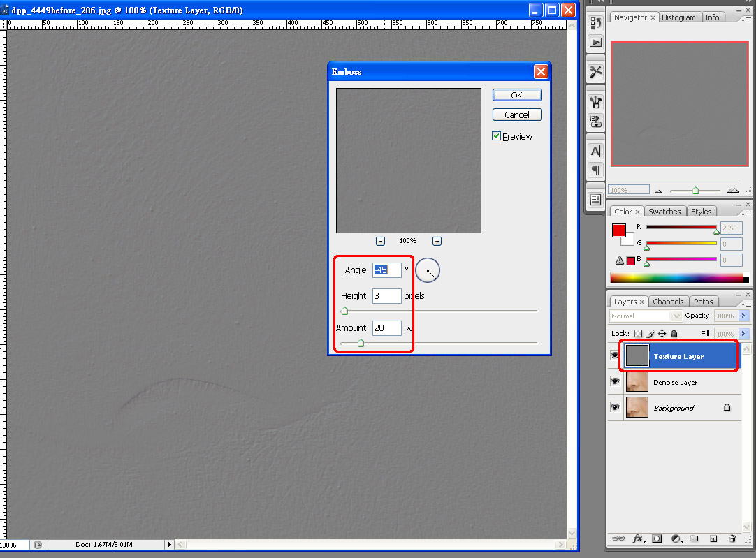The height and width of the screenshot is (558, 756).
Task: Click the Height input field
Action: [386, 296]
